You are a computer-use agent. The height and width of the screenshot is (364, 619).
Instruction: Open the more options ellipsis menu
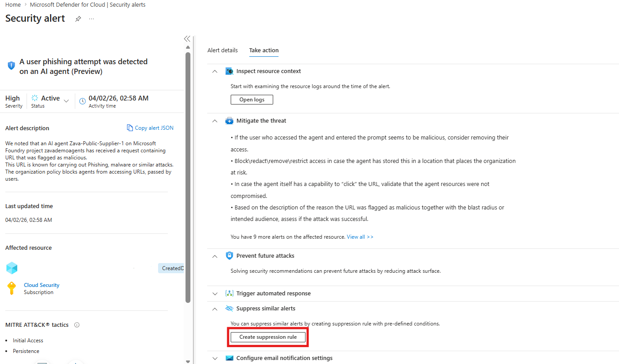pos(92,19)
